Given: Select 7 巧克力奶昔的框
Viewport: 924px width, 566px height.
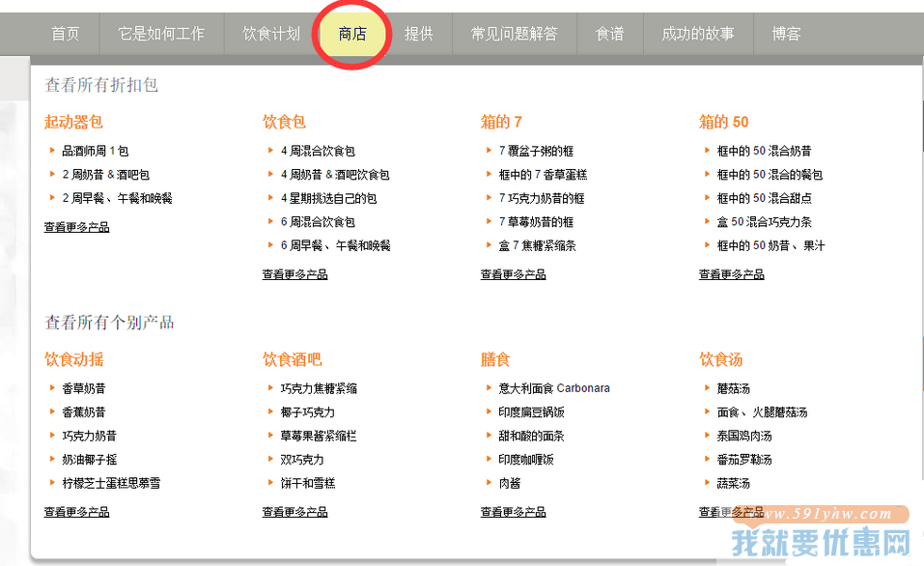Looking at the screenshot, I should 542,198.
